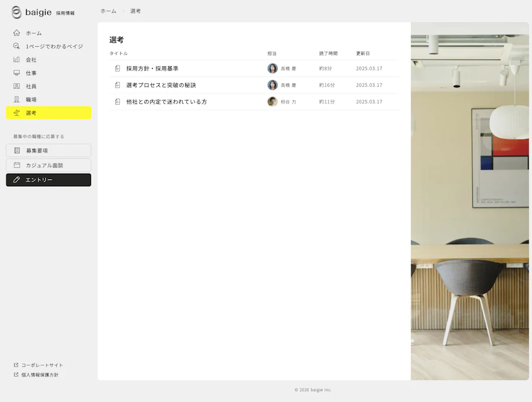Image resolution: width=532 pixels, height=402 pixels.
Task: Click the chart icon beside 会社
Action: (x=17, y=59)
